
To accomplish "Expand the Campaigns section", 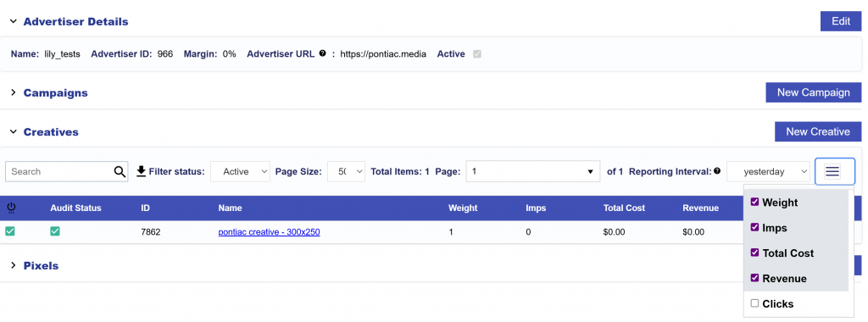I will click(14, 93).
